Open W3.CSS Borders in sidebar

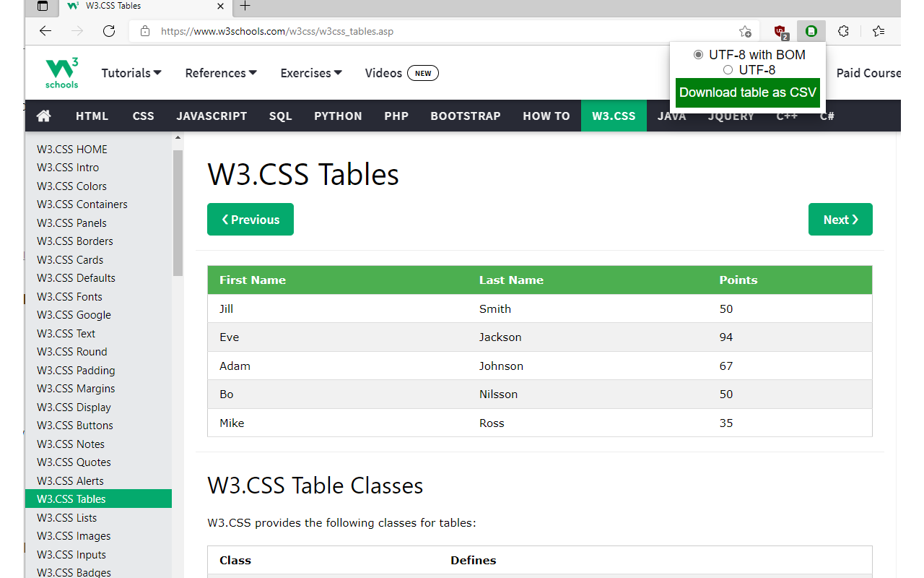point(98,241)
